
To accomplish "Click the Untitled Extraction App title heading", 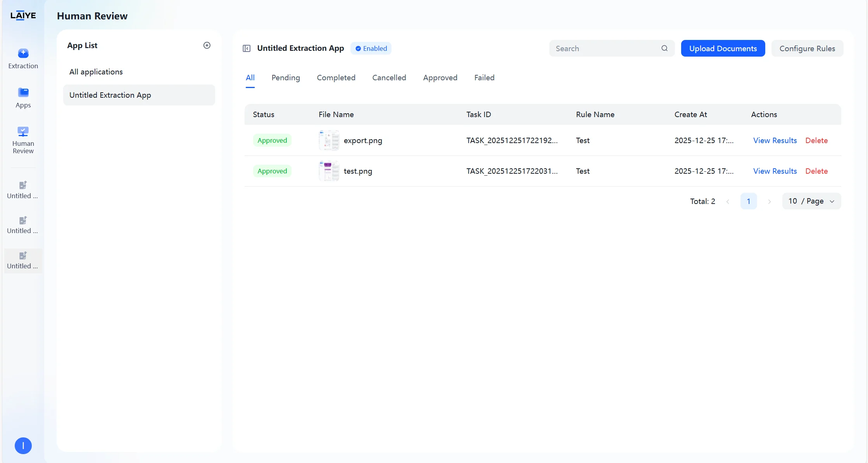I will [300, 48].
